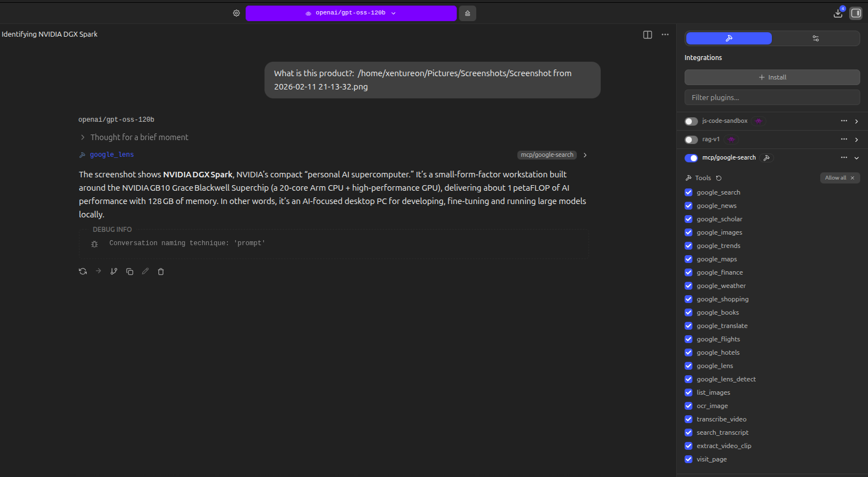Copy the assistant message

click(129, 271)
